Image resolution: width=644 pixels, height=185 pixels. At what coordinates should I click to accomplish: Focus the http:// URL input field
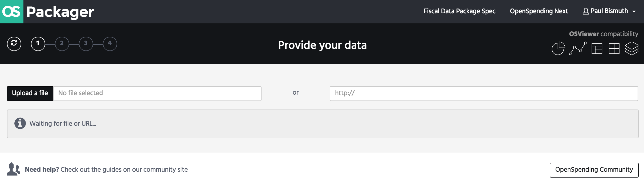483,93
